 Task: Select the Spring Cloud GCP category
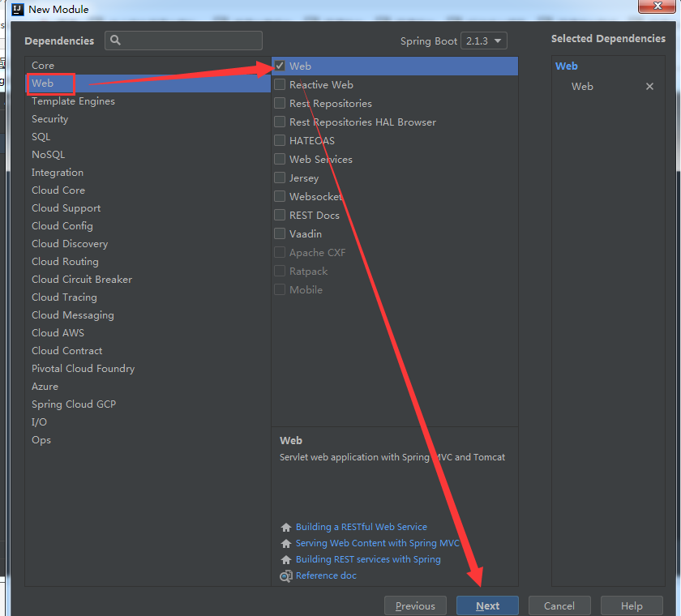click(x=148, y=404)
